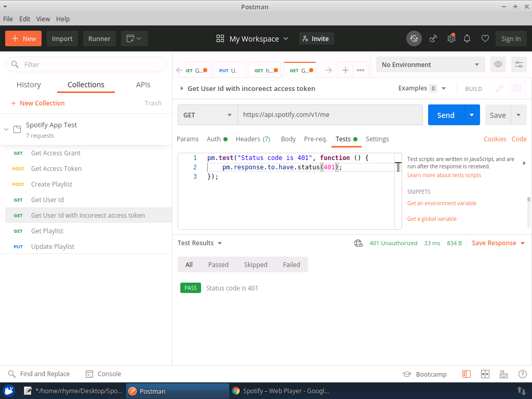Viewport: 532px width, 399px height.
Task: Open the keyboard shortcuts icon in status bar
Action: pos(503,374)
